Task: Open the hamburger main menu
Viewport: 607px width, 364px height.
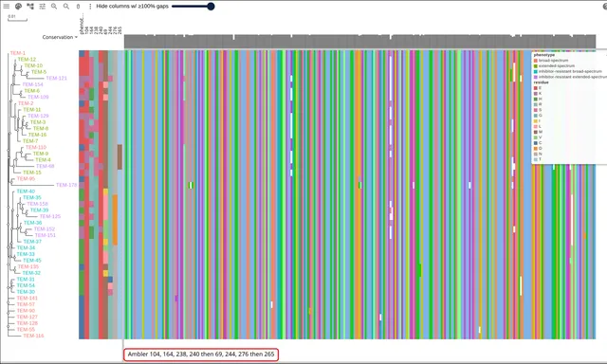Action: click(7, 7)
